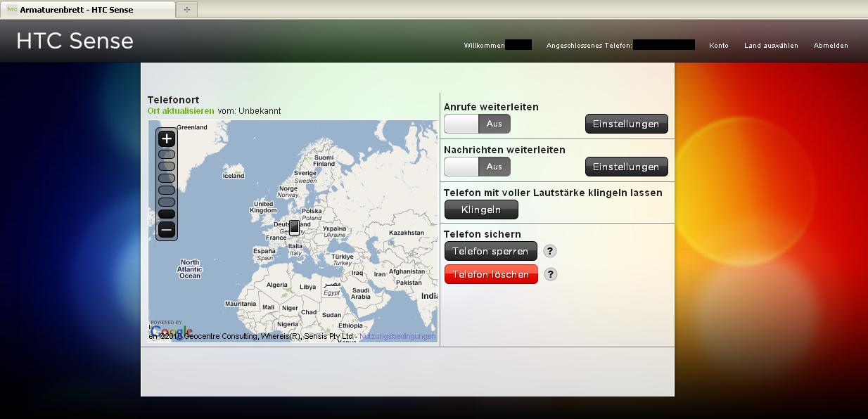Select the topmost map zoom level segment
This screenshot has height=419, width=868.
(167, 155)
